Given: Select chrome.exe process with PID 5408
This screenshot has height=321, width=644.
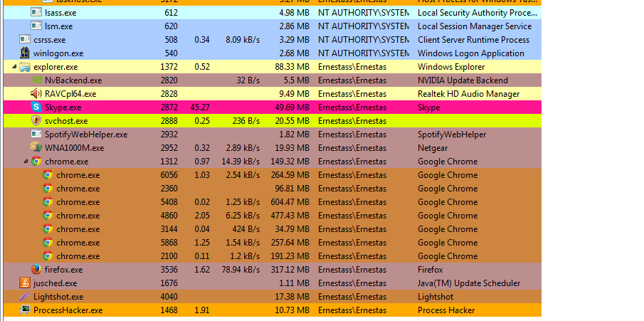Looking at the screenshot, I should click(x=273, y=202).
